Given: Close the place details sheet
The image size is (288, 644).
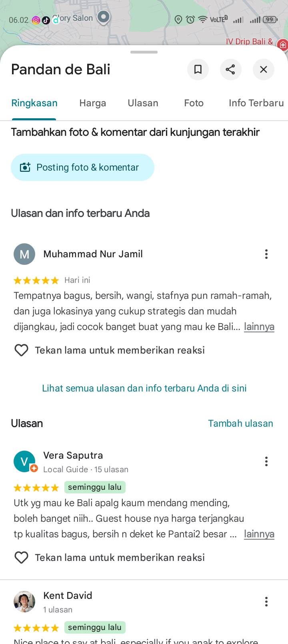Looking at the screenshot, I should coord(264,70).
